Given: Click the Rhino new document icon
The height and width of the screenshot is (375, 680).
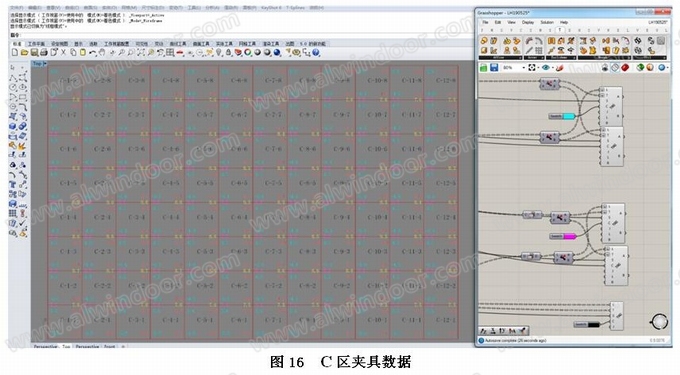Looking at the screenshot, I should tap(15, 52).
